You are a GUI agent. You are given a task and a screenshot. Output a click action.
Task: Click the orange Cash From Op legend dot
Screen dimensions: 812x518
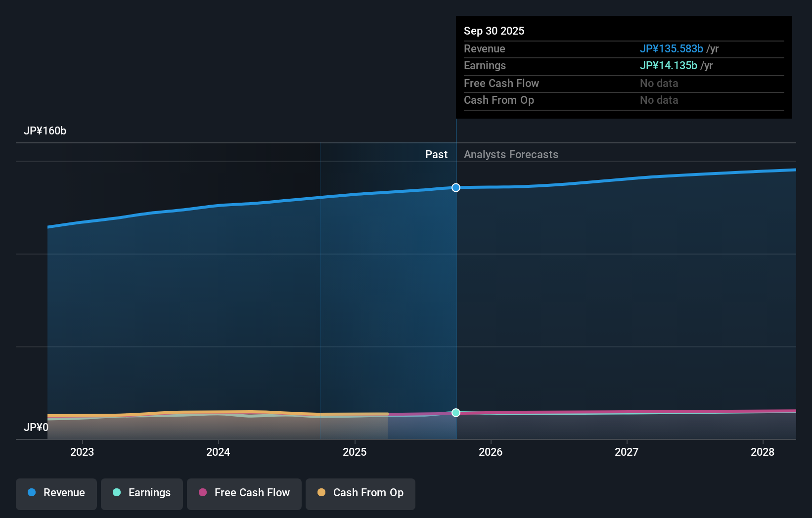tap(321, 493)
